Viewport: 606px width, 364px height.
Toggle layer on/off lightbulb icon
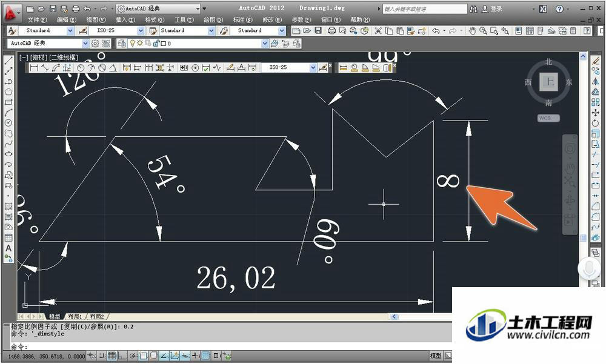coord(133,43)
